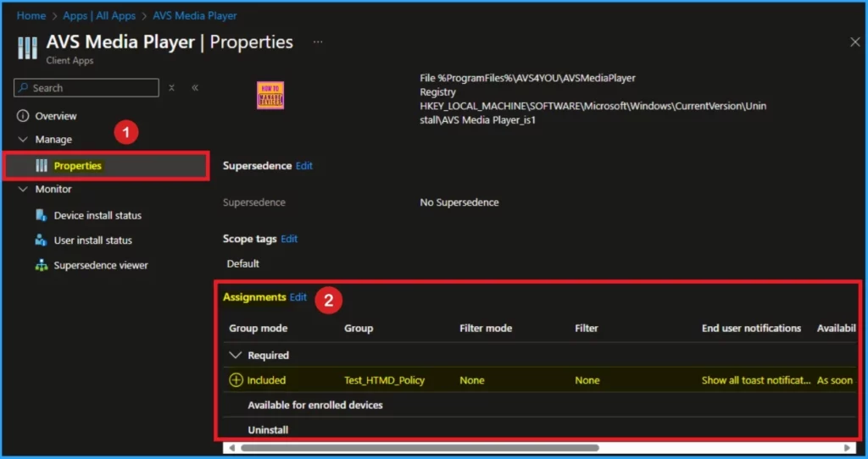Screen dimensions: 868x459
Task: Select the Default scope tag text
Action: point(242,263)
